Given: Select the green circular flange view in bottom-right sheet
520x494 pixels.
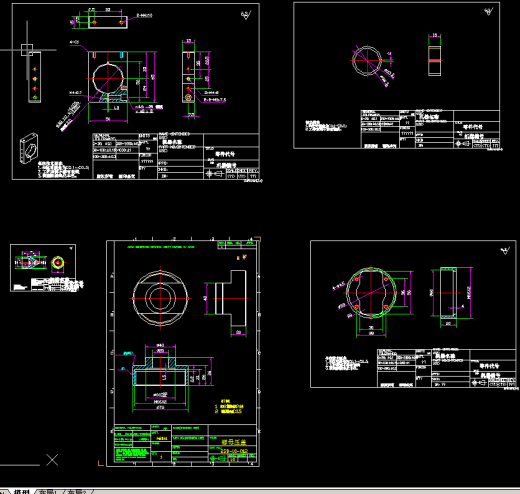Looking at the screenshot, I should [x=371, y=292].
